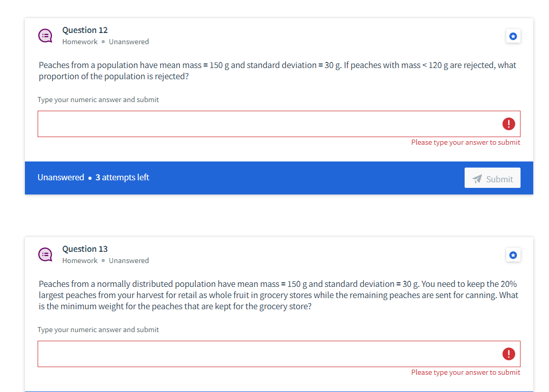Focus the Question 12 numeric answer field
Viewport: 549px width, 392px height.
tap(279, 124)
